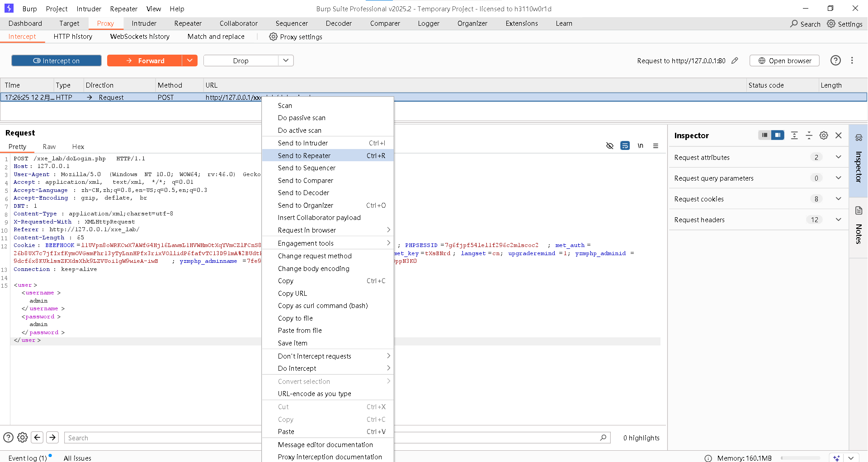Open the intercept kebab options menu
868x462 pixels.
[852, 61]
